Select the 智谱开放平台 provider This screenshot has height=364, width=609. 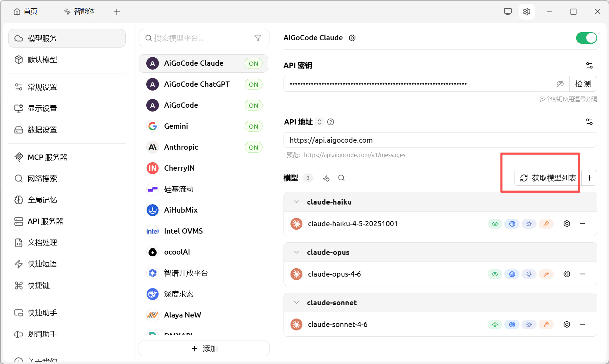coord(203,273)
